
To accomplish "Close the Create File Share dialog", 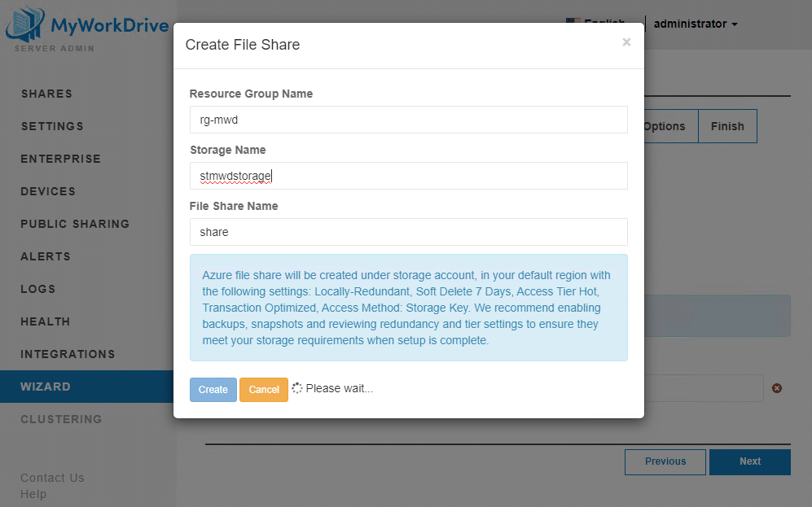I will [626, 42].
